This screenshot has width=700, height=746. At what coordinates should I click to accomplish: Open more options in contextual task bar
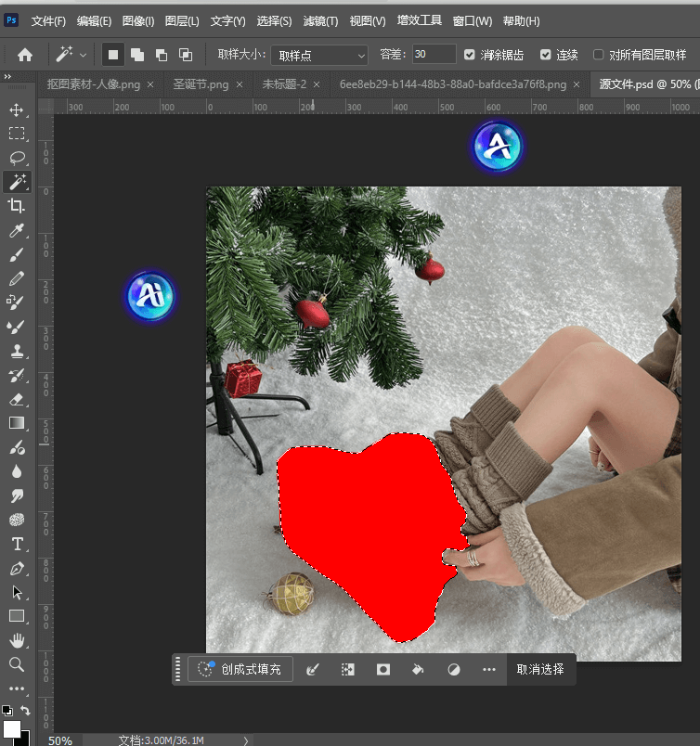pyautogui.click(x=489, y=669)
